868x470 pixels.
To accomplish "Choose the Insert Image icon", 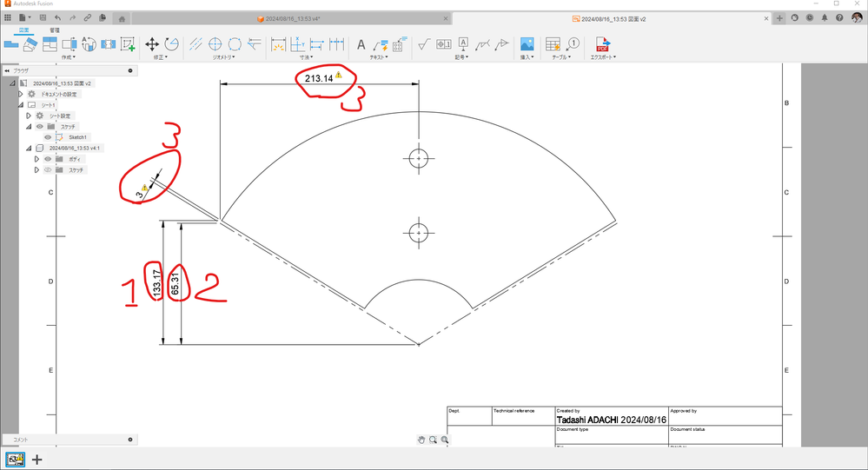I will (x=527, y=44).
